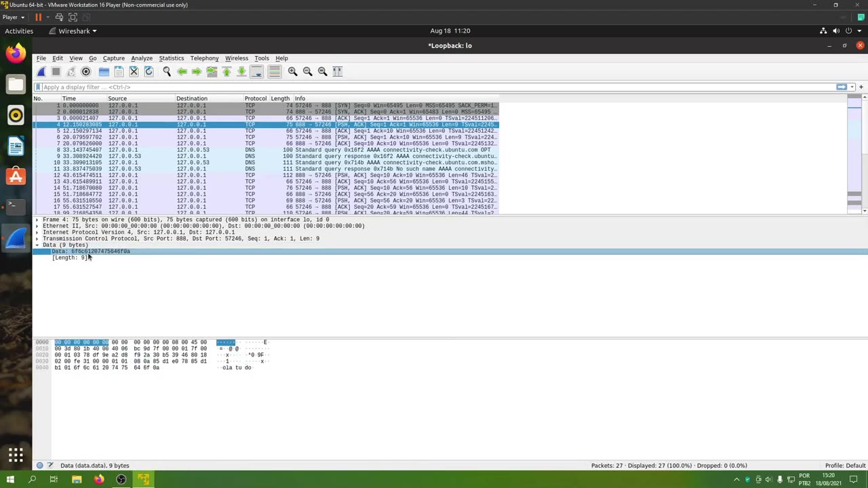Toggle auto-scroll during live capture

[x=256, y=71]
